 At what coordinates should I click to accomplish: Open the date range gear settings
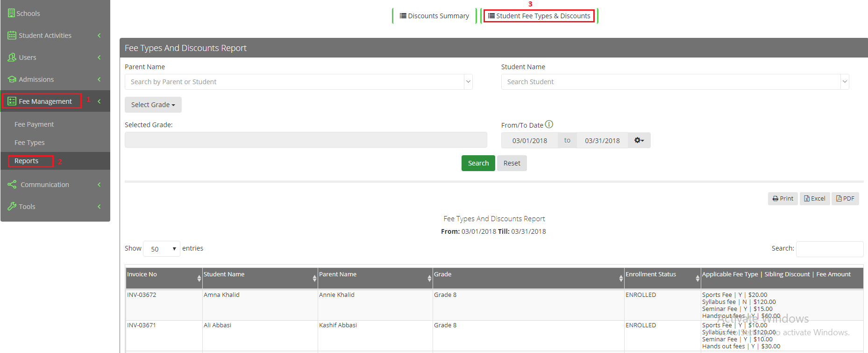639,140
